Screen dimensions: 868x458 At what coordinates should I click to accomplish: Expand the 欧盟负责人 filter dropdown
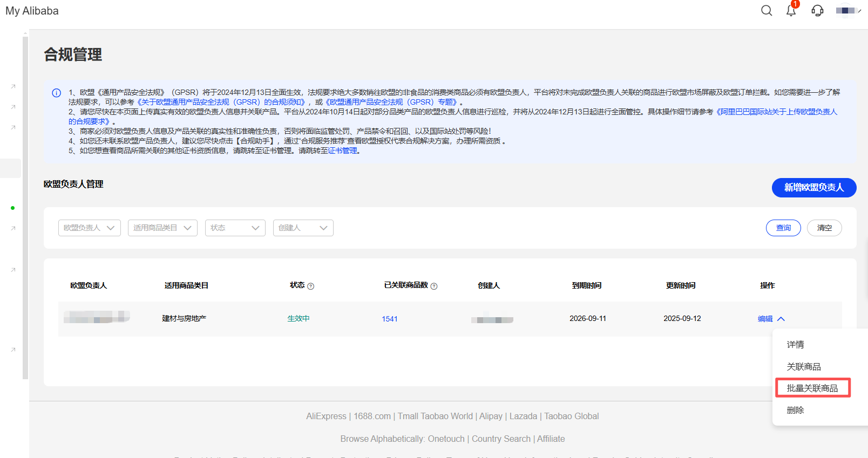point(89,228)
